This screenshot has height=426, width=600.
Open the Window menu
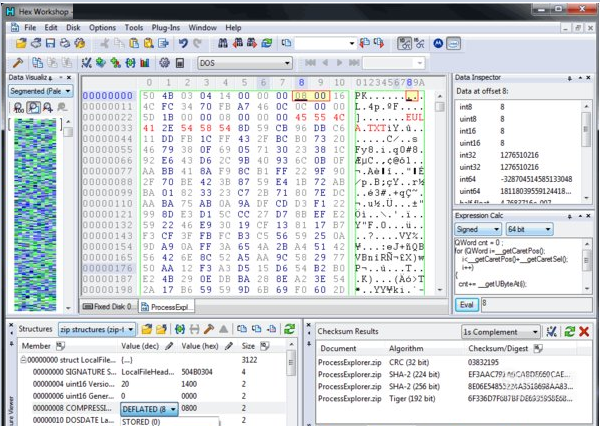pos(202,28)
